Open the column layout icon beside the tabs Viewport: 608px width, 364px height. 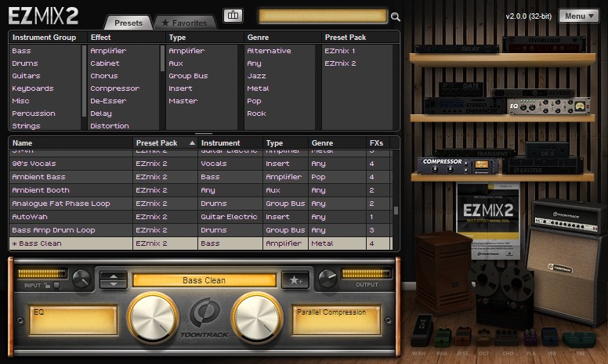pos(233,16)
